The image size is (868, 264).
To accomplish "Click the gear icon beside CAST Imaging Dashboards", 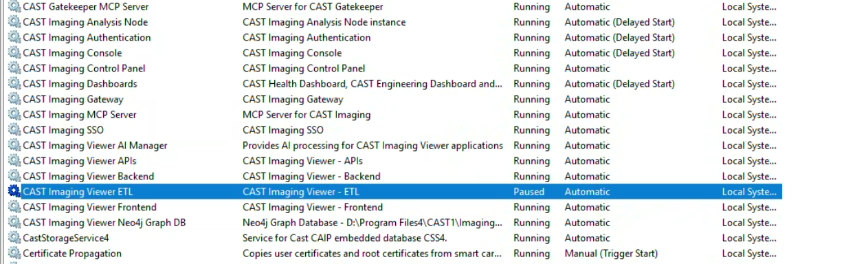I will 14,84.
